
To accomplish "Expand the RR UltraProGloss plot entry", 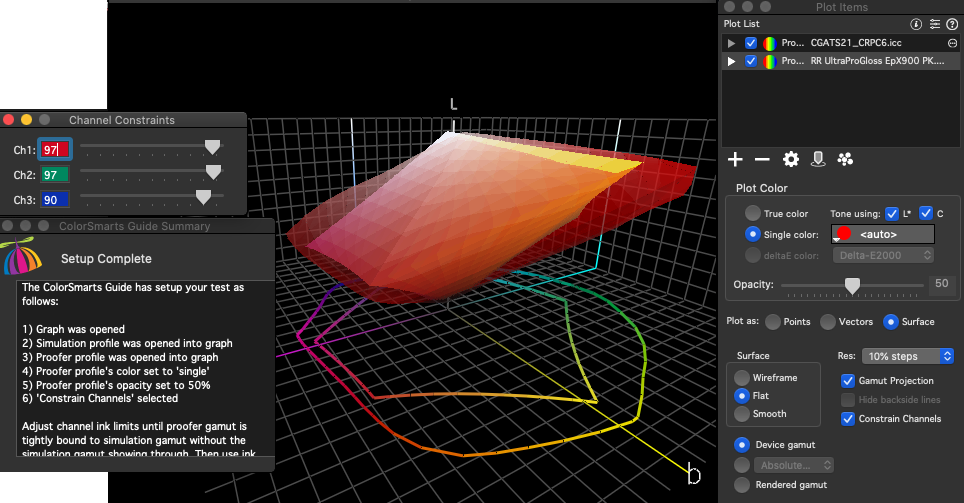I will (732, 61).
